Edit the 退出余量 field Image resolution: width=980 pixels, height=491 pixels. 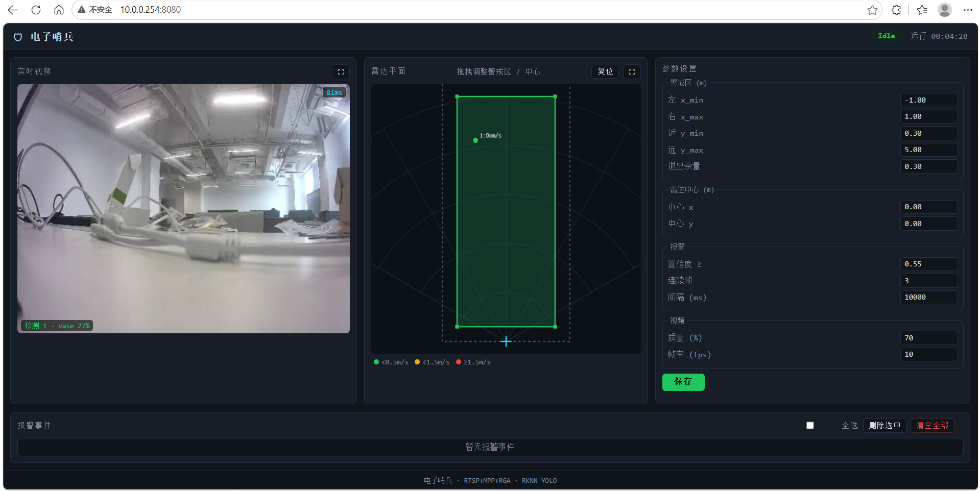click(x=928, y=166)
